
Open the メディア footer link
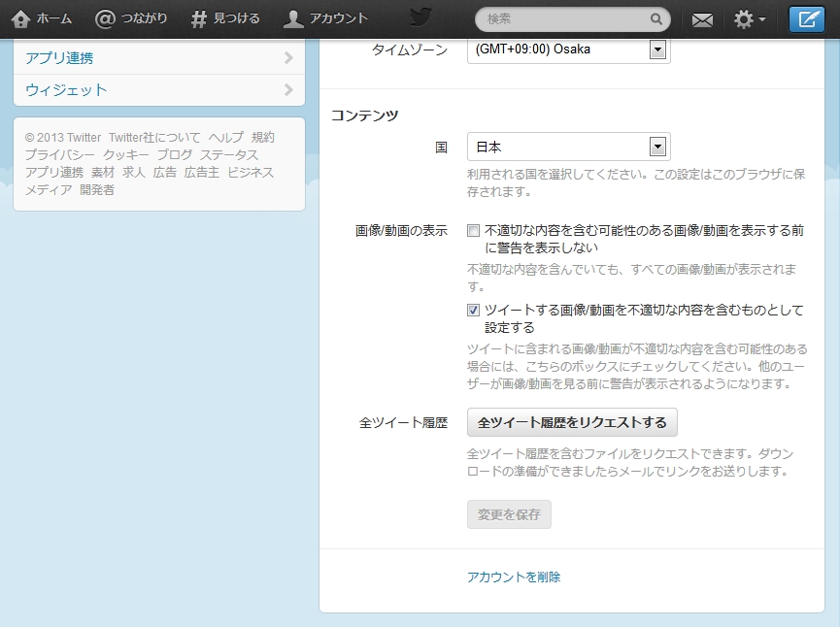click(49, 190)
